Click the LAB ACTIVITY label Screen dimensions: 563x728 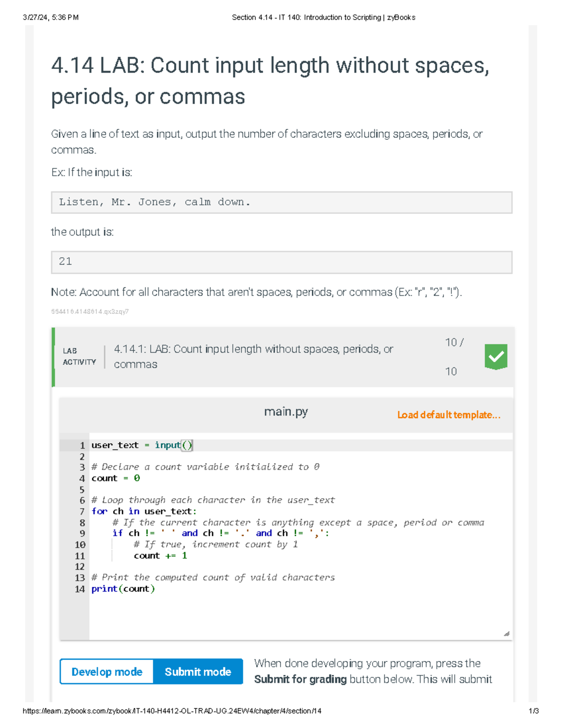[79, 356]
